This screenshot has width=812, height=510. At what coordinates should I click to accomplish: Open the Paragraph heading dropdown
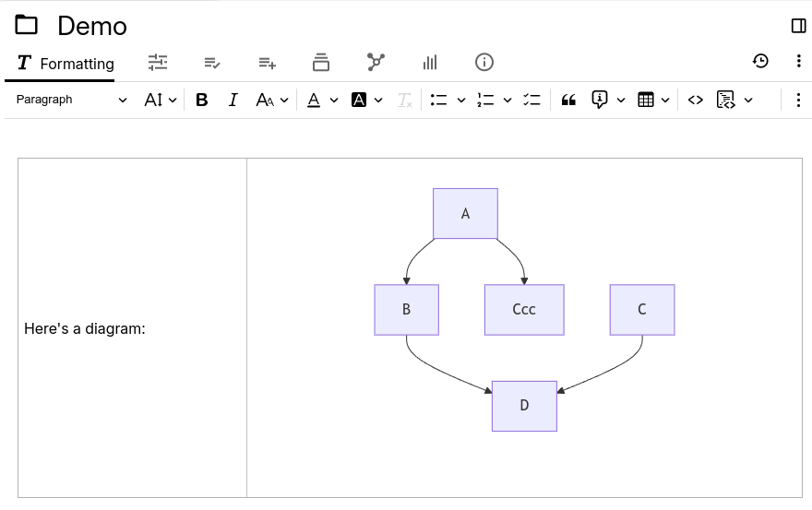coord(71,100)
